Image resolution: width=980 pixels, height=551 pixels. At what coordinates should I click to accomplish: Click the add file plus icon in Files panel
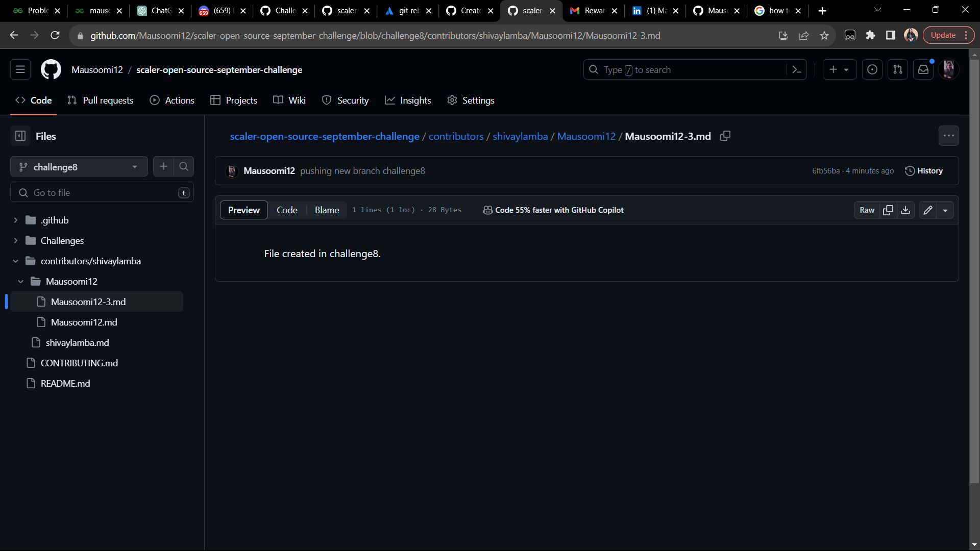click(163, 166)
